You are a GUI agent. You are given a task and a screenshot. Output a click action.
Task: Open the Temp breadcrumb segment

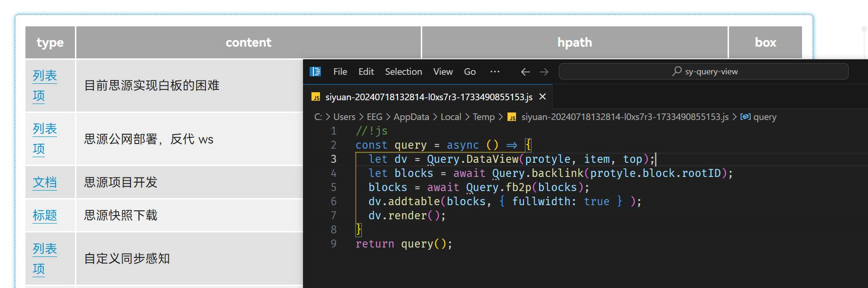coord(483,117)
